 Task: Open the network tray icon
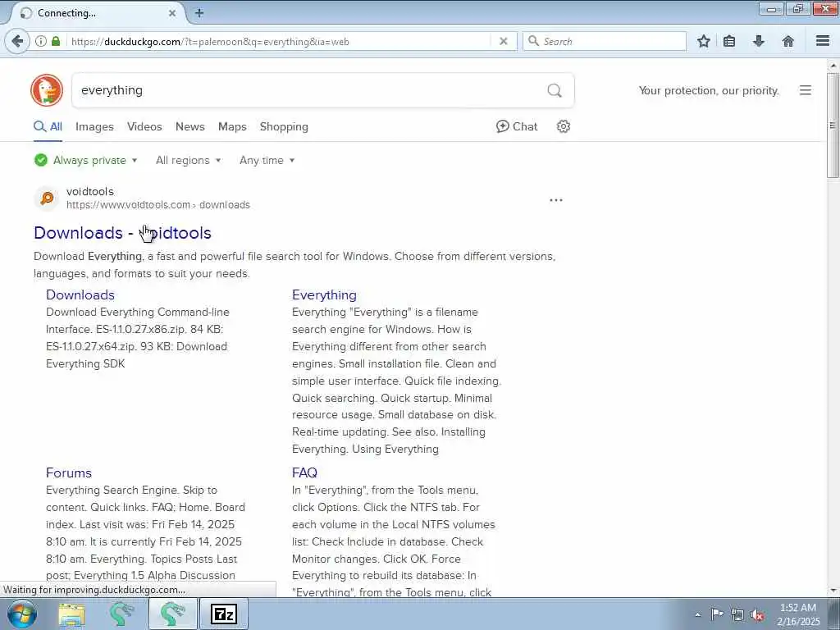pos(737,614)
